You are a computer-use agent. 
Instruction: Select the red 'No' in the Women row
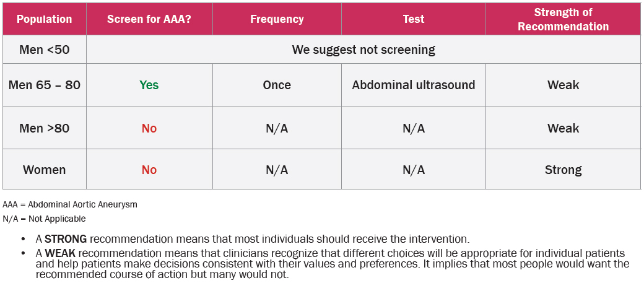click(x=149, y=170)
